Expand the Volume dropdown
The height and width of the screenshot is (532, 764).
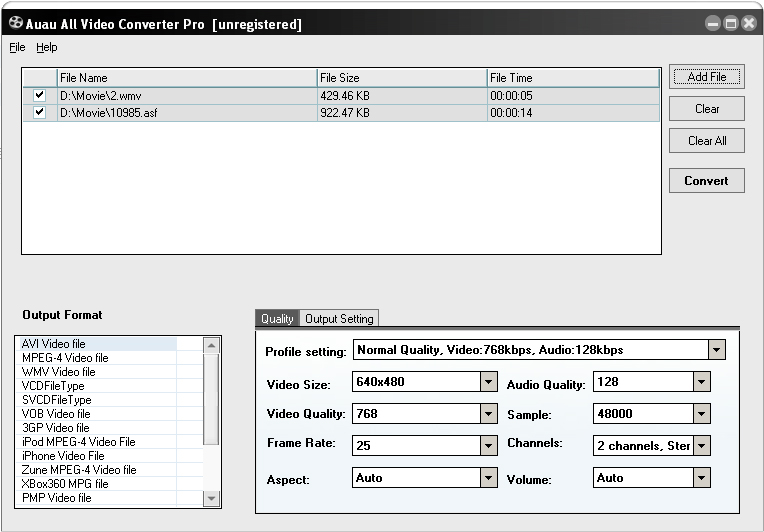click(x=702, y=477)
